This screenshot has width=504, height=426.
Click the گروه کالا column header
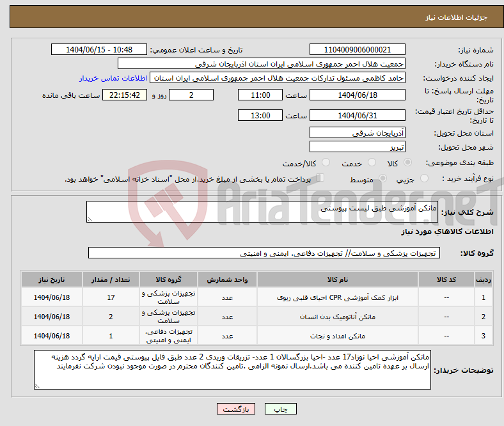[x=168, y=280]
